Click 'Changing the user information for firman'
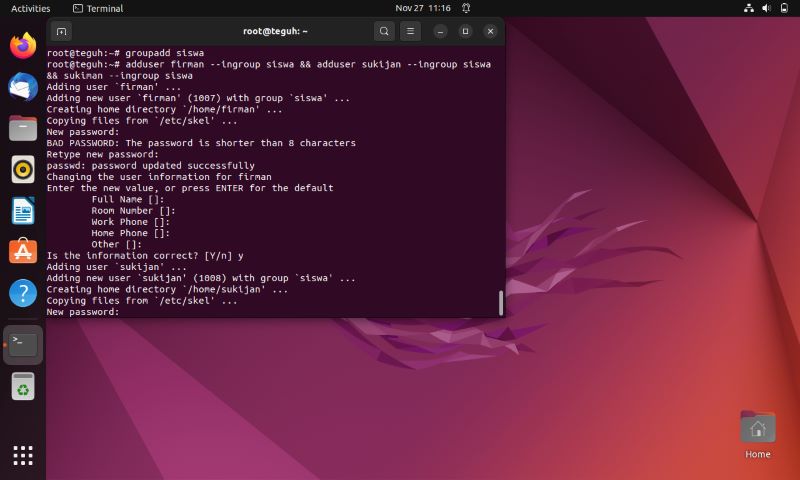The image size is (800, 480). [159, 176]
